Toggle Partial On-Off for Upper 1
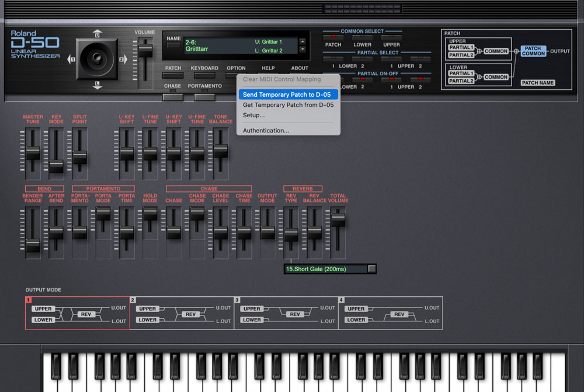 [x=391, y=79]
